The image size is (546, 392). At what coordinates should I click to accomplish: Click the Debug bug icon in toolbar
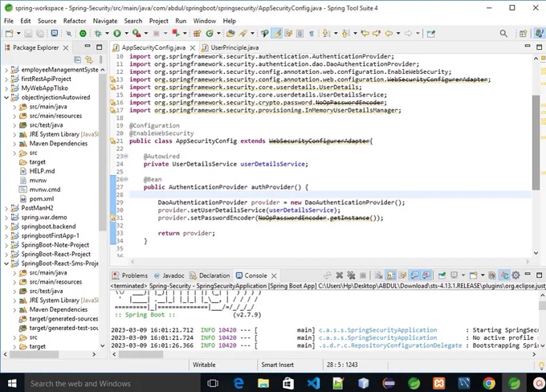pyautogui.click(x=98, y=34)
